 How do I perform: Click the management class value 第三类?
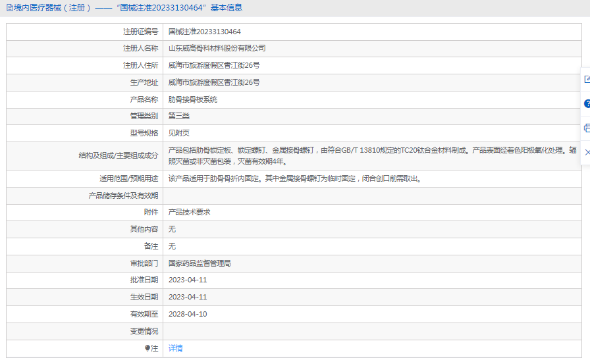178,116
